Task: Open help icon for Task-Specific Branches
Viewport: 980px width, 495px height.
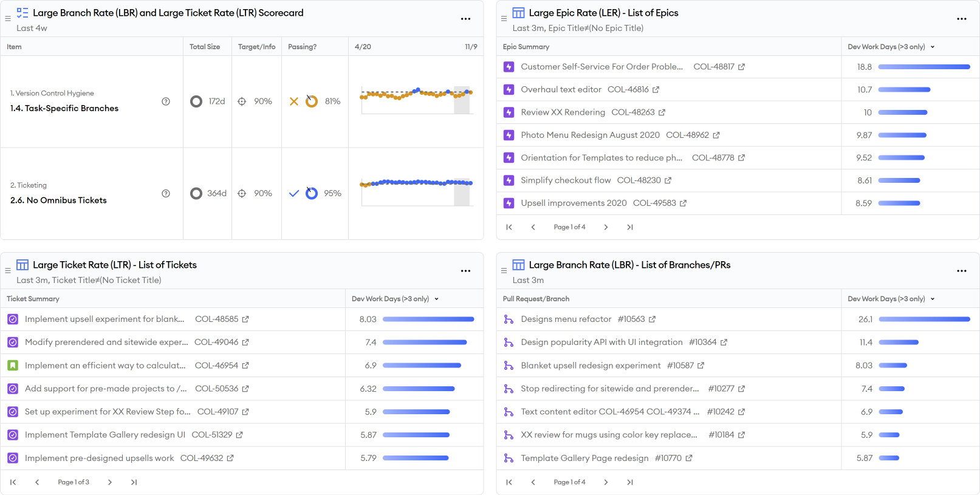Action: pos(166,101)
